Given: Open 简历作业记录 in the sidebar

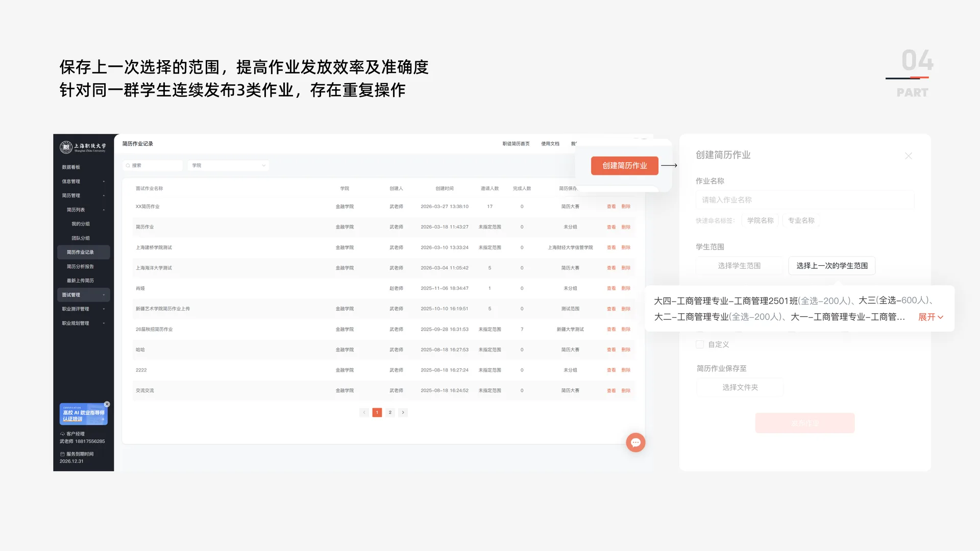Looking at the screenshot, I should pyautogui.click(x=84, y=252).
